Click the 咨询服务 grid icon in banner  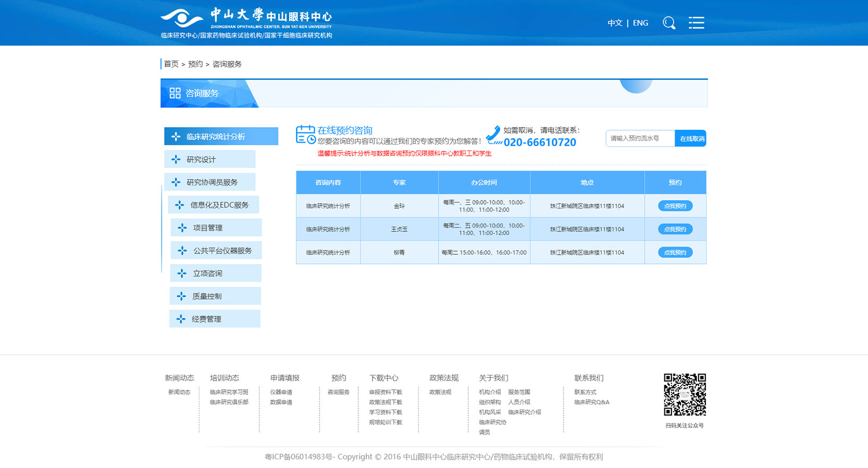click(x=175, y=93)
